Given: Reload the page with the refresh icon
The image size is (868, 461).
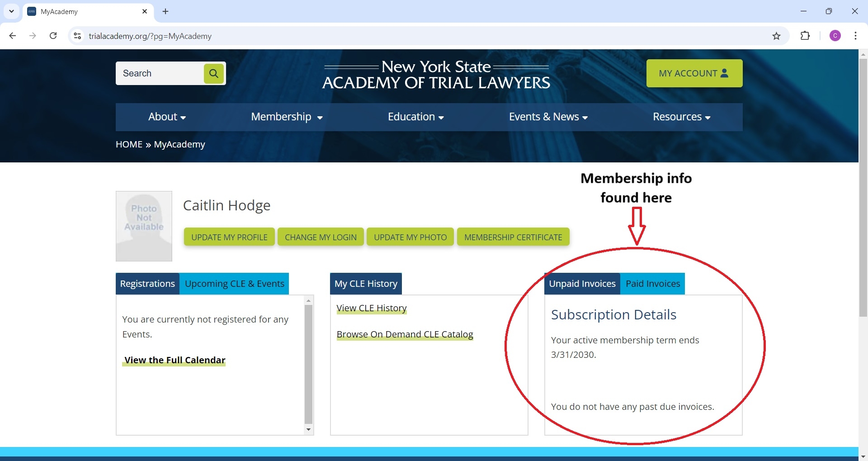Looking at the screenshot, I should click(x=53, y=36).
